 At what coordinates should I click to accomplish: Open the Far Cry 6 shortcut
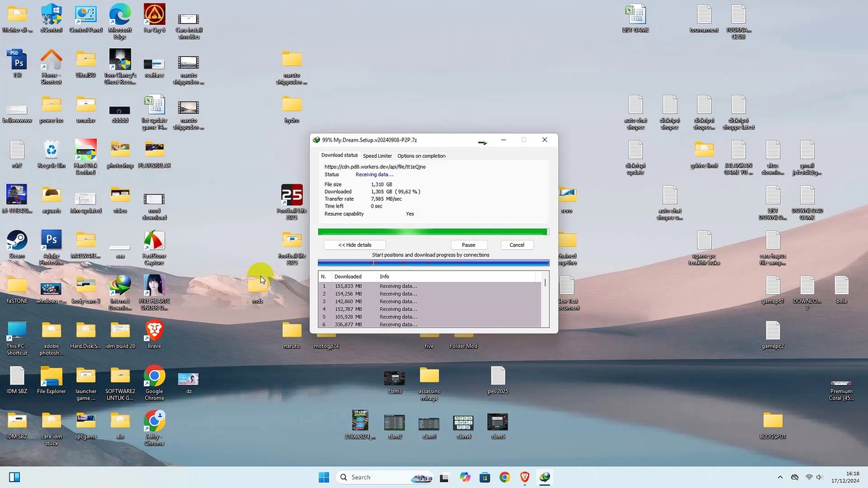155,18
